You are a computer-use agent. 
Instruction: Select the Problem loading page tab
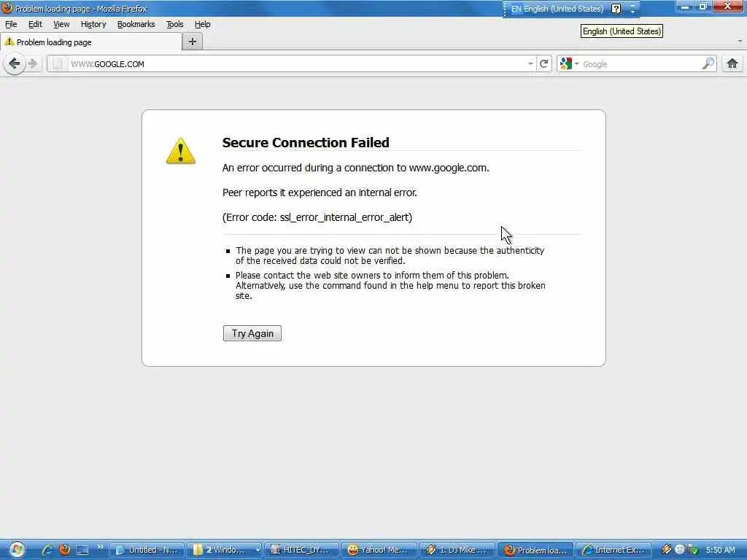coord(90,42)
